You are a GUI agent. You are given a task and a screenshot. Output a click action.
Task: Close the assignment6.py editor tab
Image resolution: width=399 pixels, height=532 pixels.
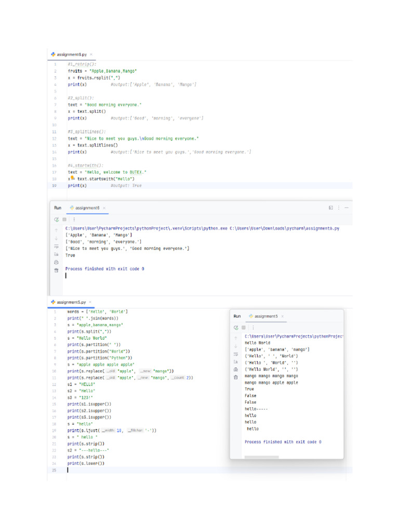tap(91, 55)
